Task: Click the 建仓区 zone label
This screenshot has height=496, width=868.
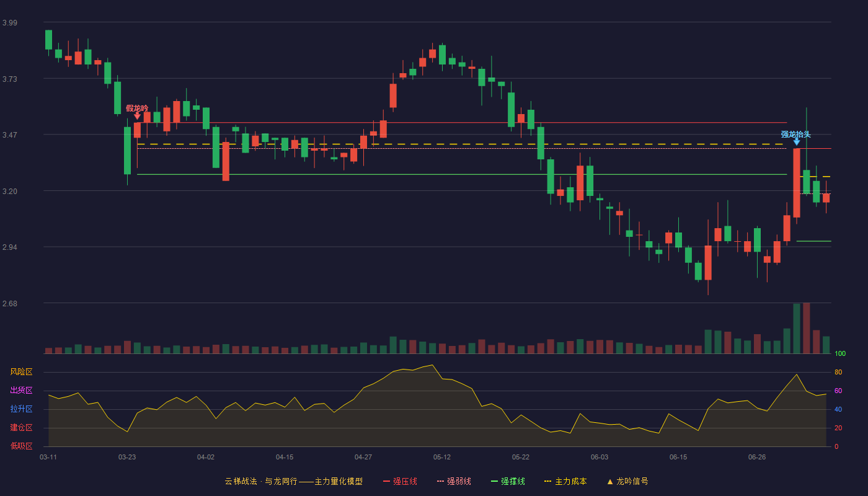Action: (21, 428)
